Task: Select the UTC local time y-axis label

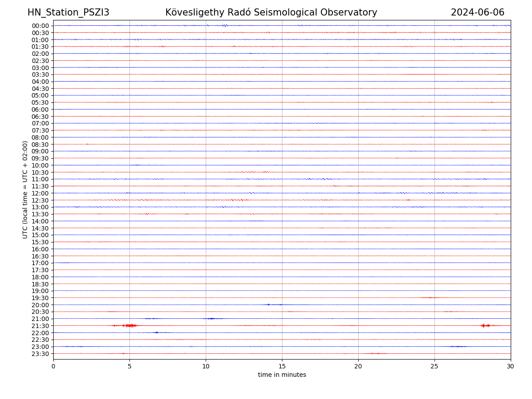Action: 25,189
